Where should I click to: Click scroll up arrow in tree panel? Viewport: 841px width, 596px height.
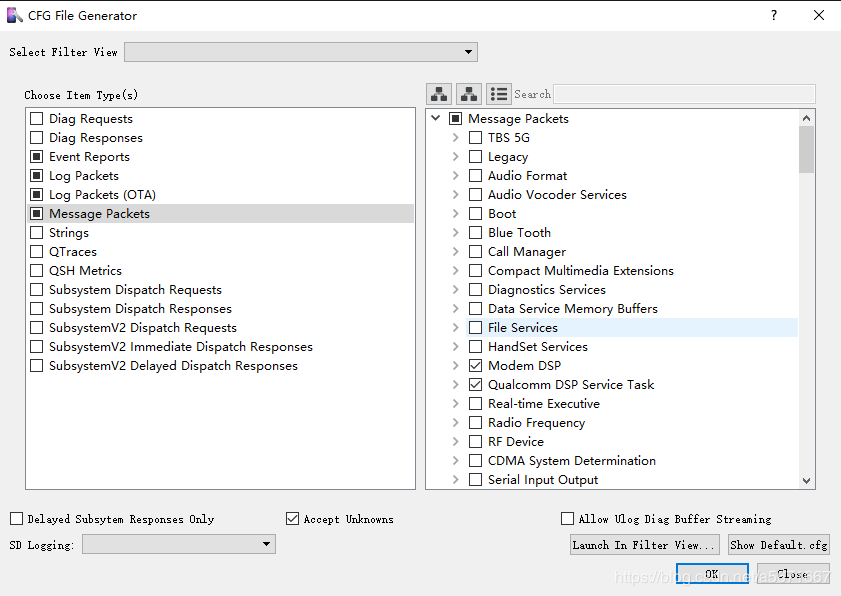point(806,118)
